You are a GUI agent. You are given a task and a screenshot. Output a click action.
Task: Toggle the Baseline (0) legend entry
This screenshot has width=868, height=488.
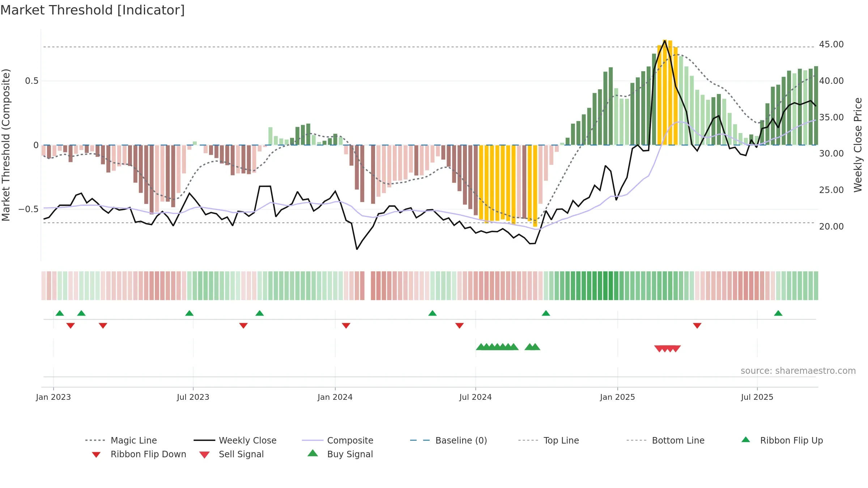coord(448,440)
